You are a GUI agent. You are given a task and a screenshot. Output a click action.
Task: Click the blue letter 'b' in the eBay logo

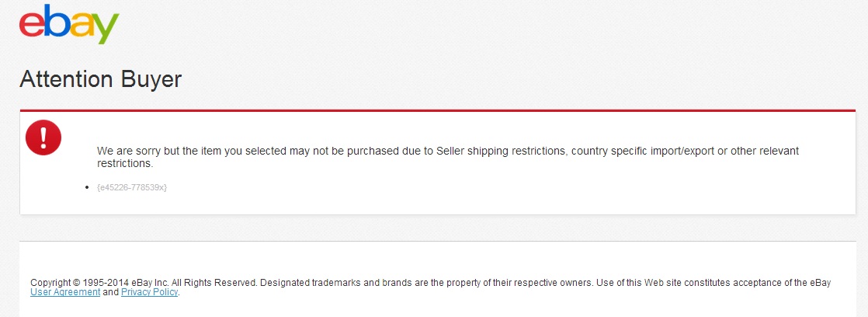[56, 22]
